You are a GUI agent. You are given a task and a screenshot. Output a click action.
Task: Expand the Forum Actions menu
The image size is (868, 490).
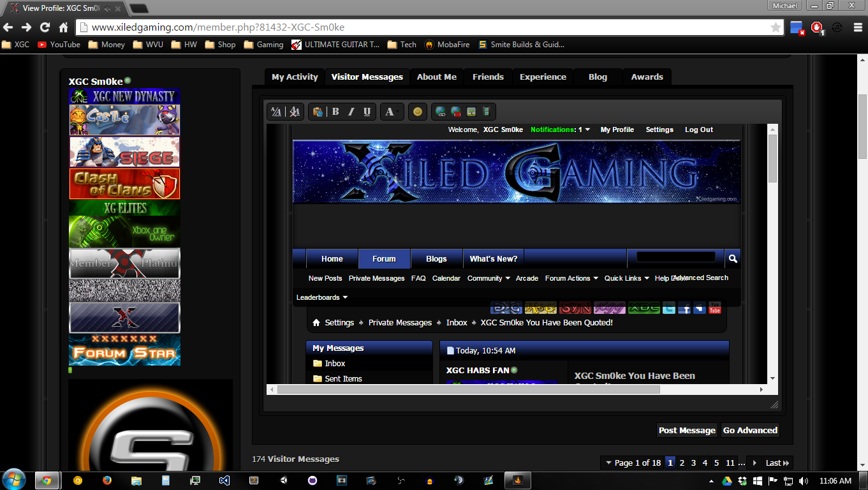pos(571,278)
